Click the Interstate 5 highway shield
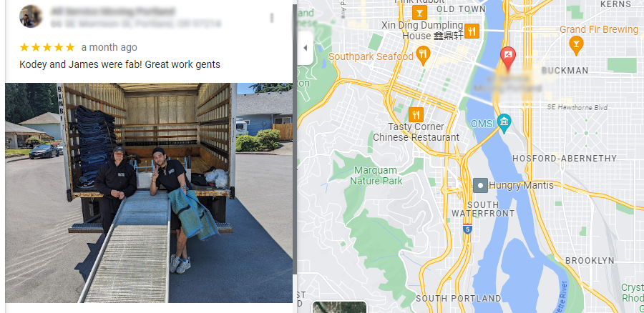The image size is (644, 313). [467, 229]
